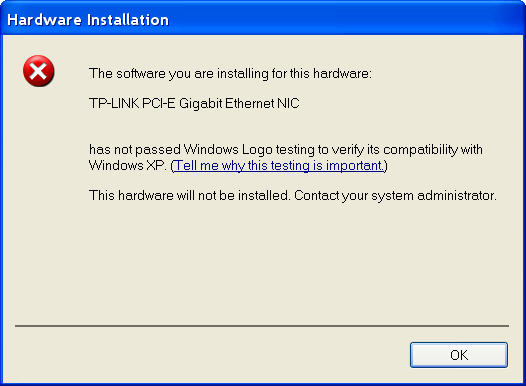Click the word 'Hardware' in the title bar
526x386 pixels.
(44, 20)
